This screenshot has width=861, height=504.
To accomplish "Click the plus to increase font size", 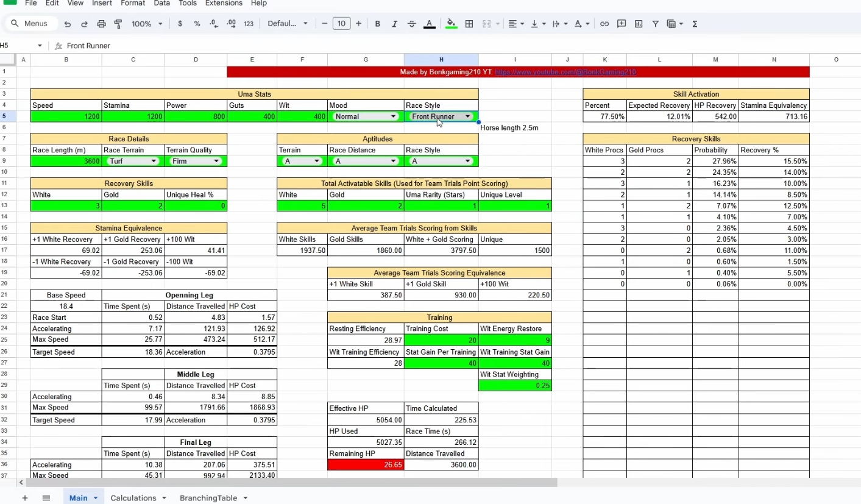I will point(358,24).
